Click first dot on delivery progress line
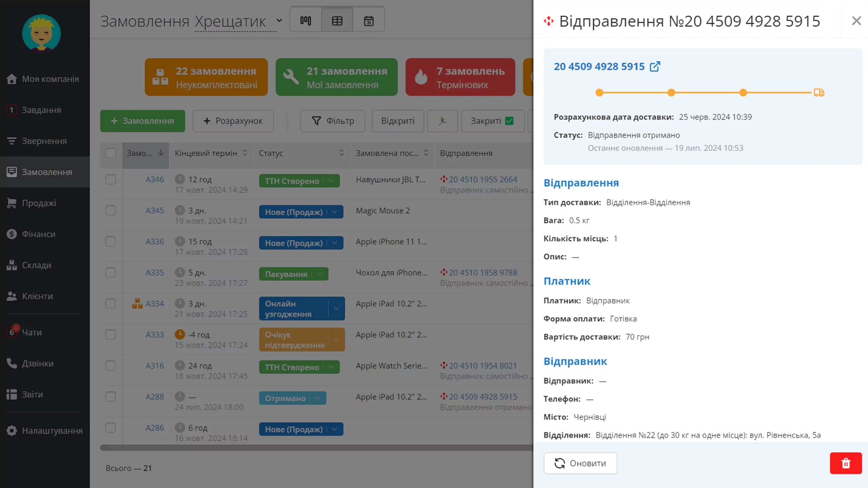The width and height of the screenshot is (868, 488). point(599,93)
